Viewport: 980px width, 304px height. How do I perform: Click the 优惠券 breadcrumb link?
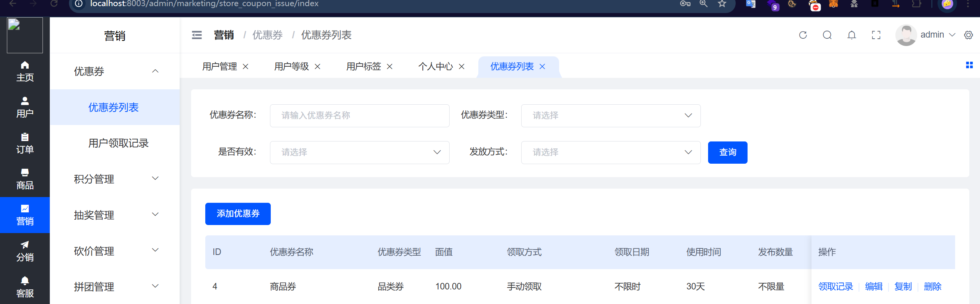267,35
